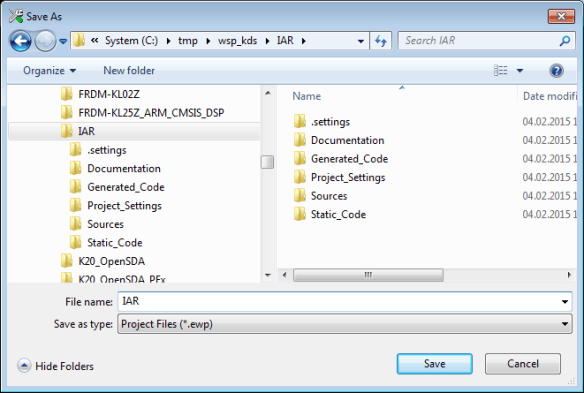The width and height of the screenshot is (584, 393).
Task: Click Generated_Code folder icon in file list
Action: (x=300, y=158)
